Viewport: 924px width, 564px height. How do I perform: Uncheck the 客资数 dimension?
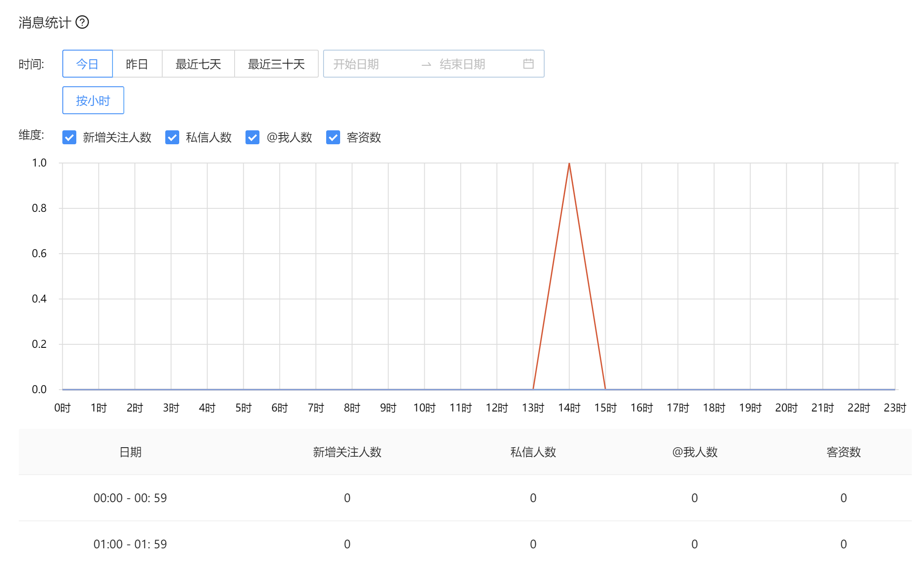tap(333, 138)
